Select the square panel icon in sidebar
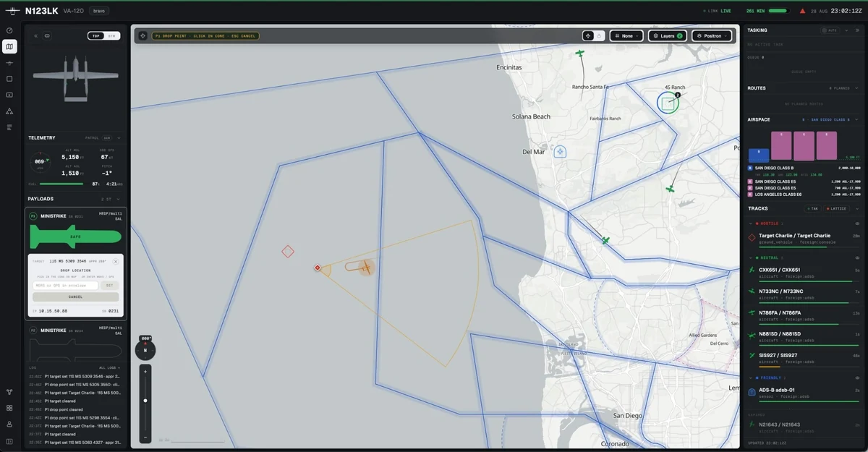The height and width of the screenshot is (452, 868). [9, 79]
